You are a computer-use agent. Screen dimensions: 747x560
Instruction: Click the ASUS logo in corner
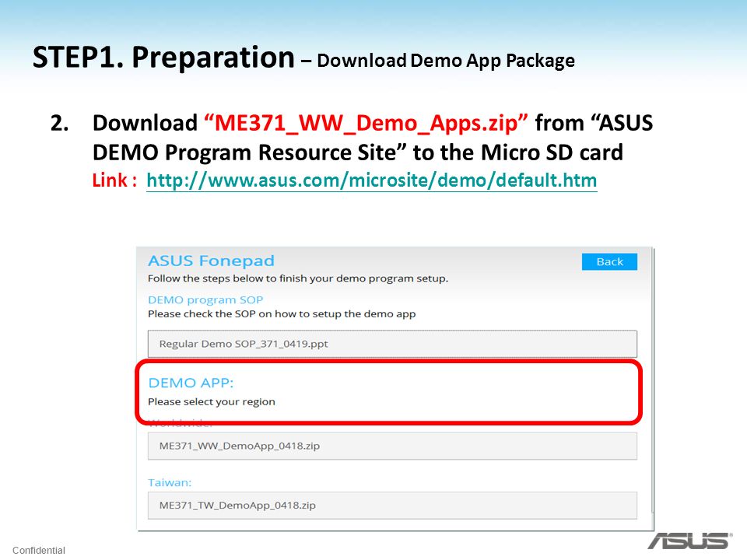coord(689,541)
